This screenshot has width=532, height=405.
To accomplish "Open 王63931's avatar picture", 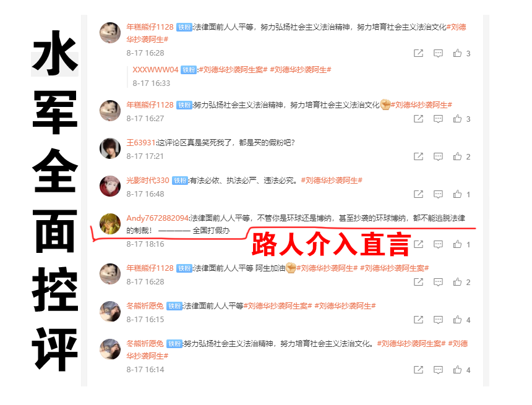I will pyautogui.click(x=110, y=148).
